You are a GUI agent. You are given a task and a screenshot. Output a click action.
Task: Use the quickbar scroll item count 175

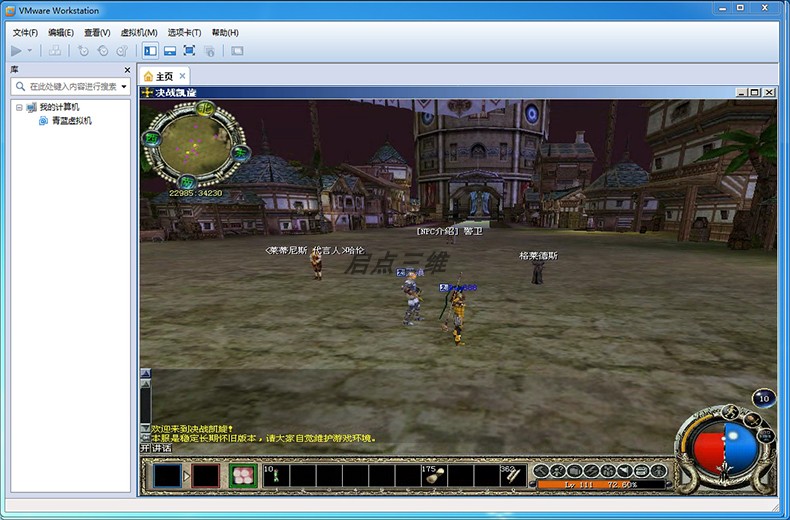(x=434, y=476)
